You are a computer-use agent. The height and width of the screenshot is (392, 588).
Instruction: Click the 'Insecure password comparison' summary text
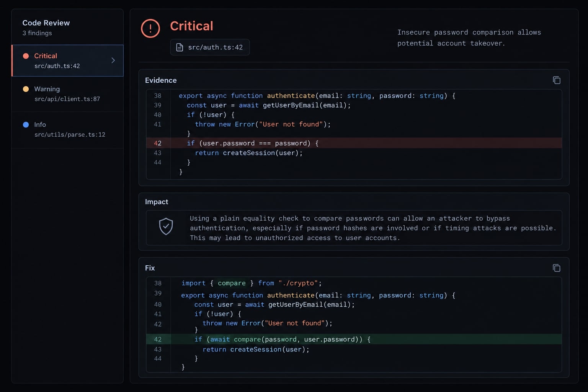[x=469, y=38]
